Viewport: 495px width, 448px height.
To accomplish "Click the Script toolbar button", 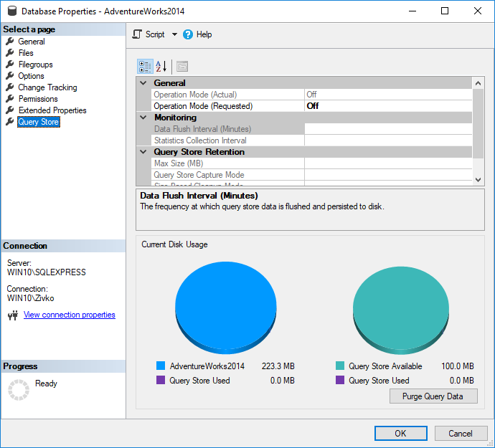I will (x=149, y=34).
